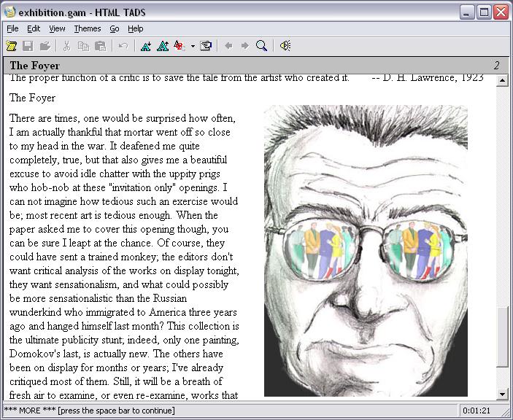This screenshot has width=513, height=420.
Task: Click the copy icon in the toolbar
Action: pyautogui.click(x=83, y=46)
